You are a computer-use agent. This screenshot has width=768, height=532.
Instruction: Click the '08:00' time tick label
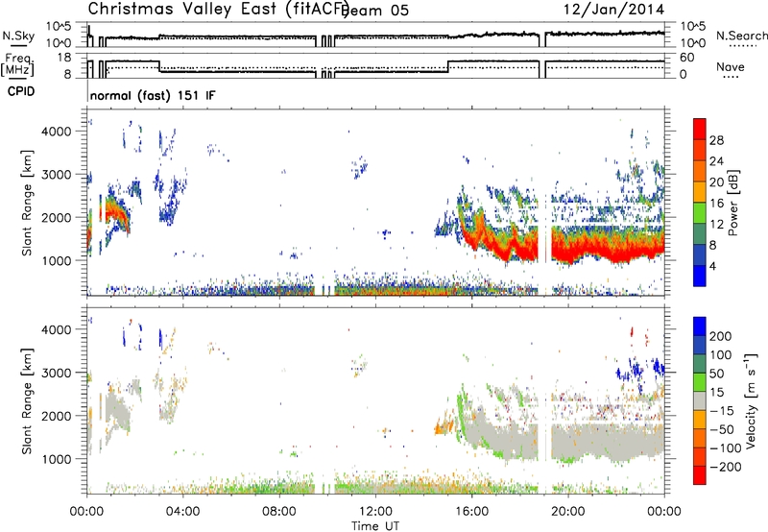(x=279, y=512)
